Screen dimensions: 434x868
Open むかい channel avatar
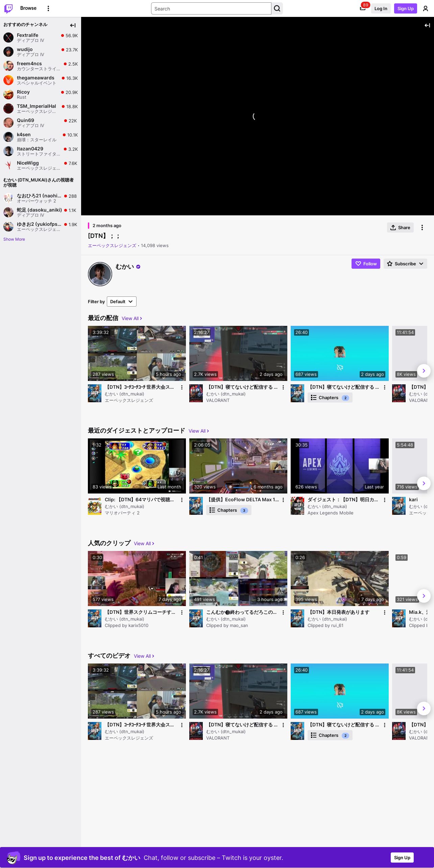click(100, 274)
